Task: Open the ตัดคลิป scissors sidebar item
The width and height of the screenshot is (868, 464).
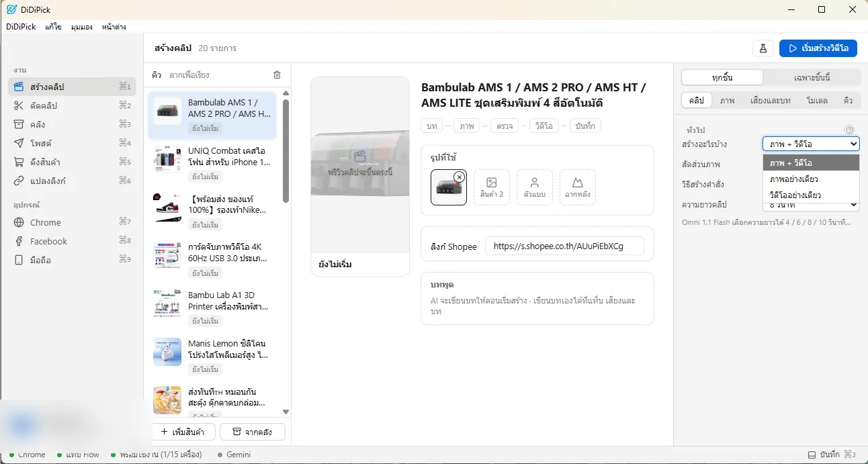Action: pyautogui.click(x=72, y=105)
